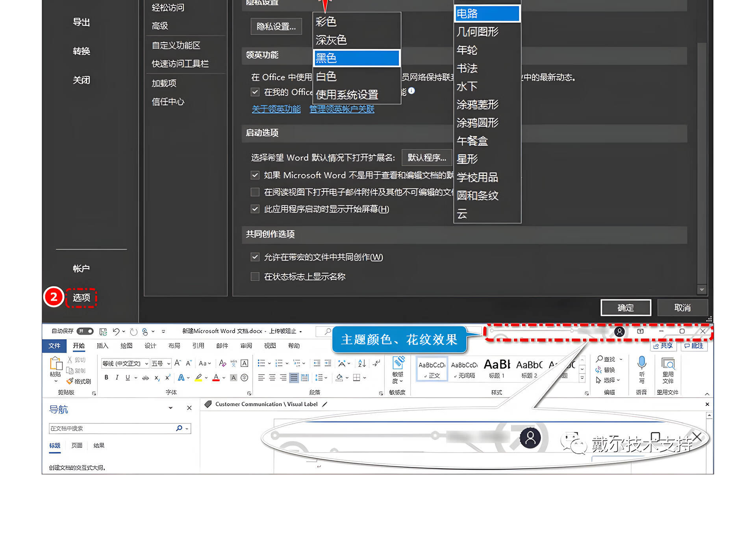Viewport: 756px width, 554px height.
Task: Open the Font dialog launcher
Action: point(249,393)
